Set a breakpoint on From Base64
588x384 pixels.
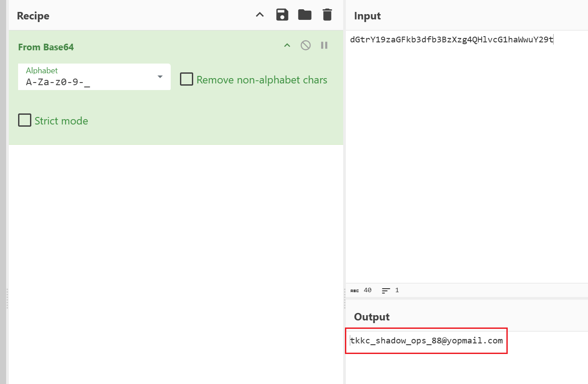[x=324, y=45]
